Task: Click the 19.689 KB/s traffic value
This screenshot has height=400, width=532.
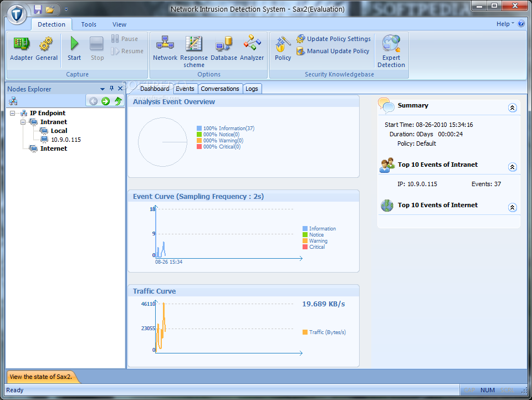Action: coord(323,304)
